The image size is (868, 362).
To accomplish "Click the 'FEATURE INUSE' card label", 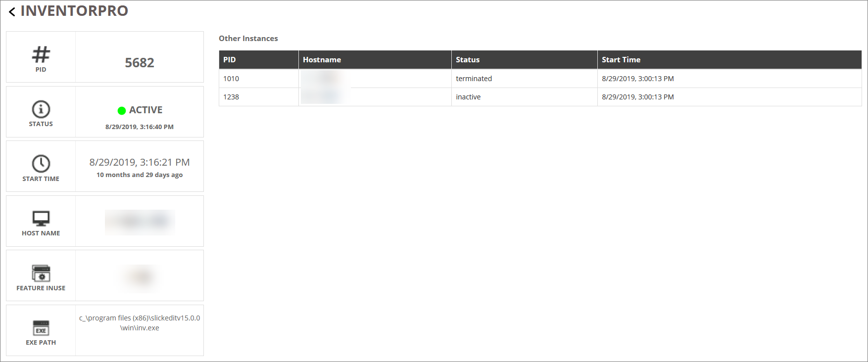I will pyautogui.click(x=41, y=288).
